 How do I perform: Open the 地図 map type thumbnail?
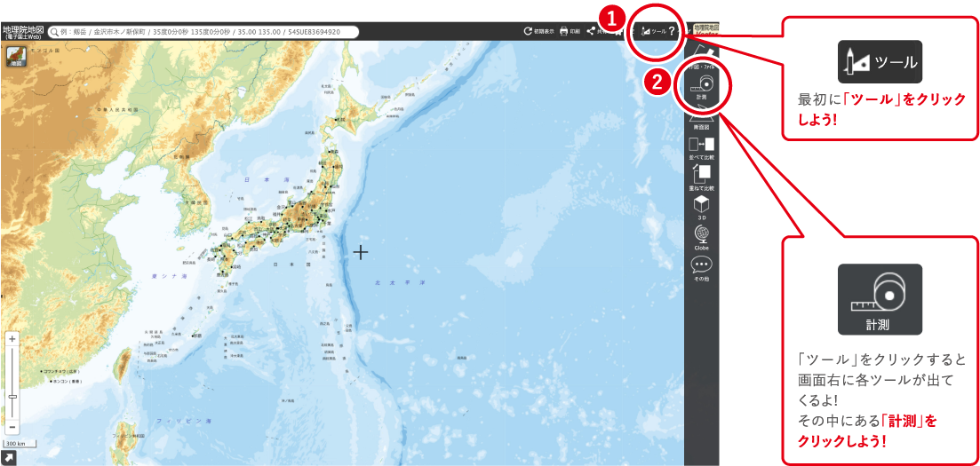click(x=16, y=56)
